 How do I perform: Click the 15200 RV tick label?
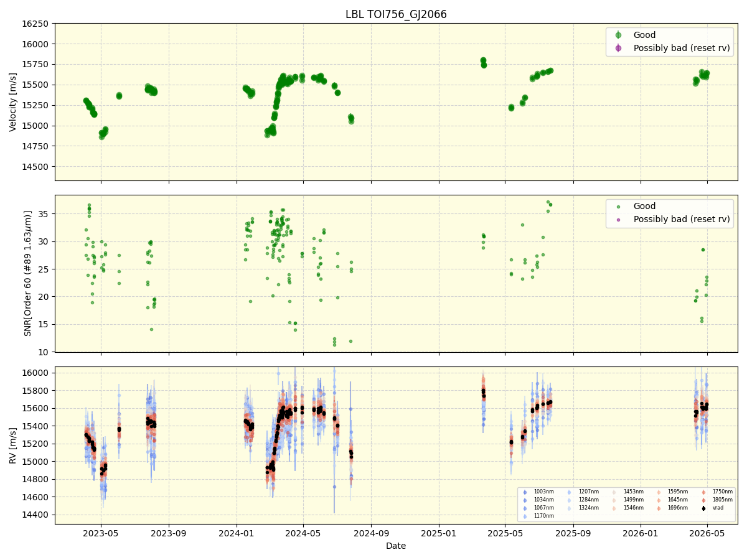pos(35,444)
